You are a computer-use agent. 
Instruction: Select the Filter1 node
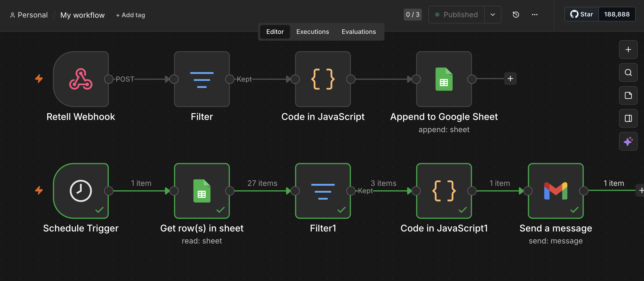323,191
